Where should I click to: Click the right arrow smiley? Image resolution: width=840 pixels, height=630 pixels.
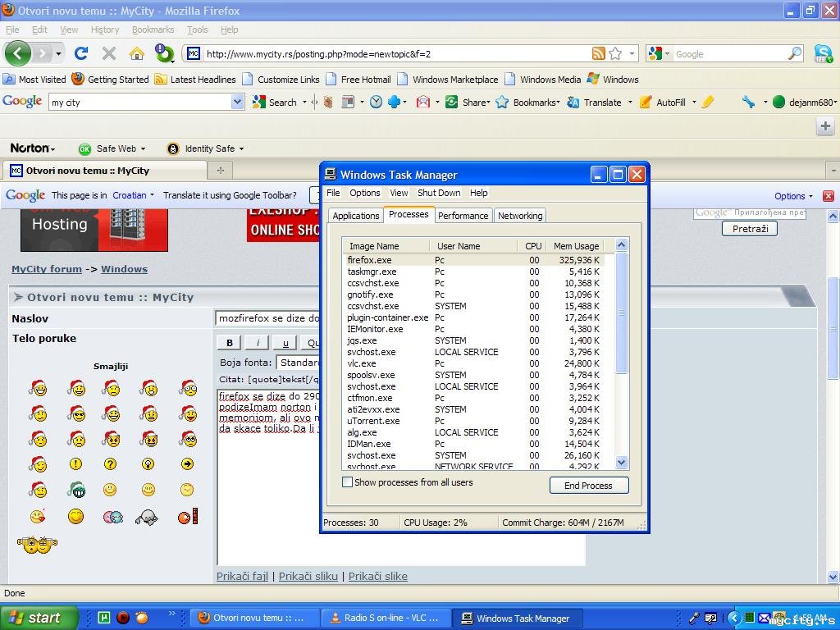[187, 464]
